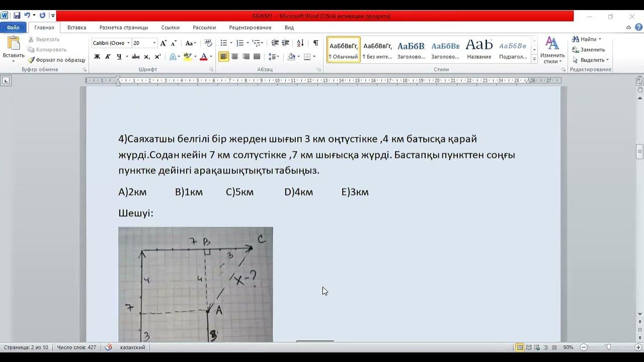Redo the last action
Image resolution: width=644 pixels, height=362 pixels.
click(x=42, y=16)
